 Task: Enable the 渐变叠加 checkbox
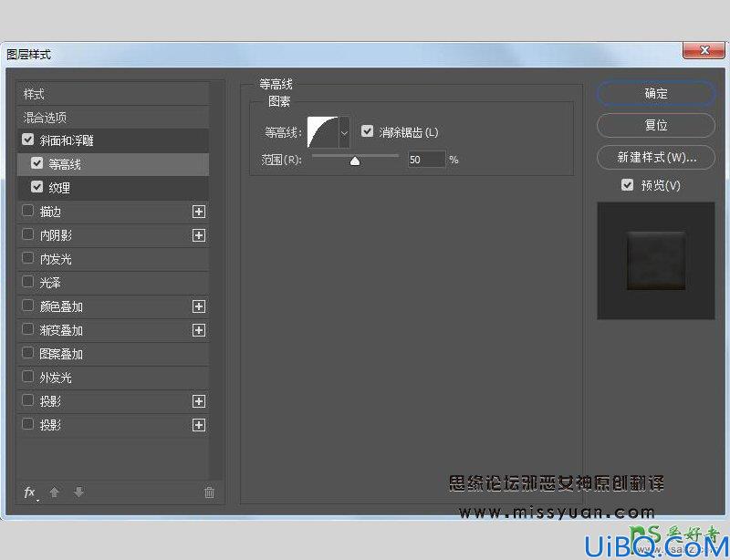point(28,329)
